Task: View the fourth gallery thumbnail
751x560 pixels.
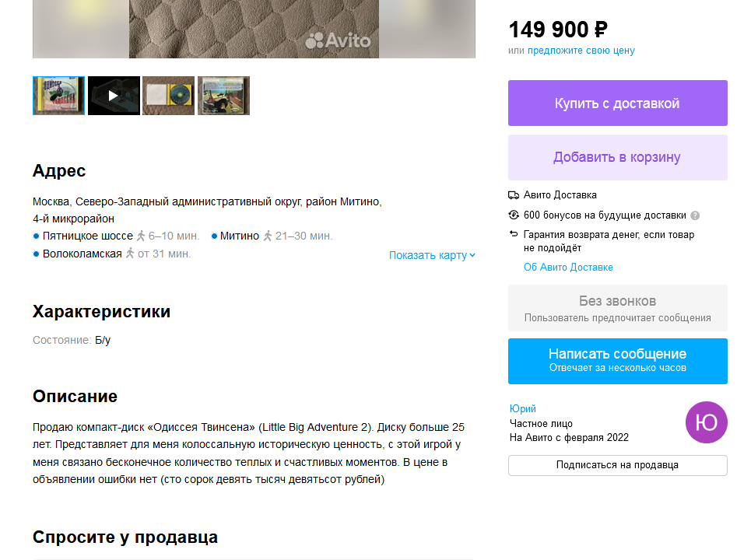Action: 223,96
